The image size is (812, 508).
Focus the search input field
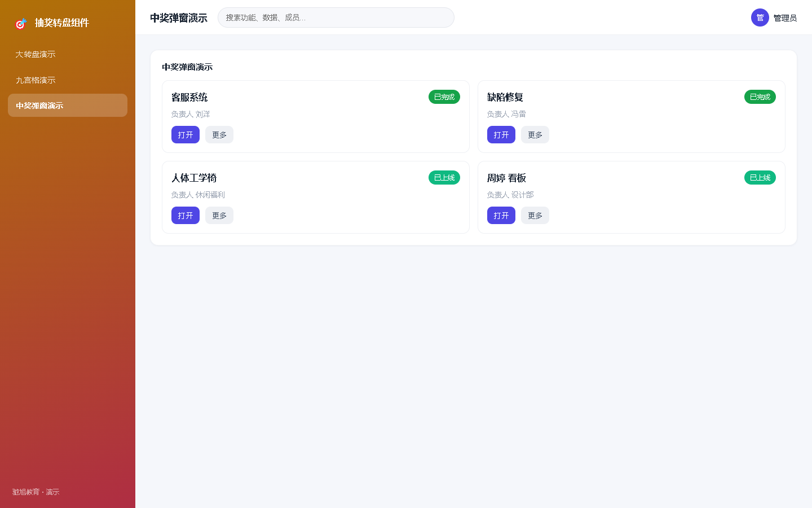(336, 17)
